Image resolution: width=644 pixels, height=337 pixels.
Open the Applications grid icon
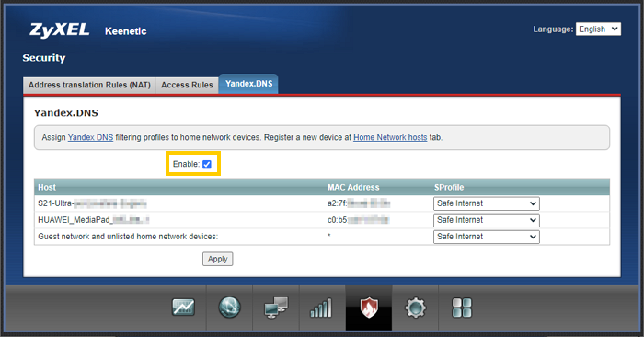[462, 308]
